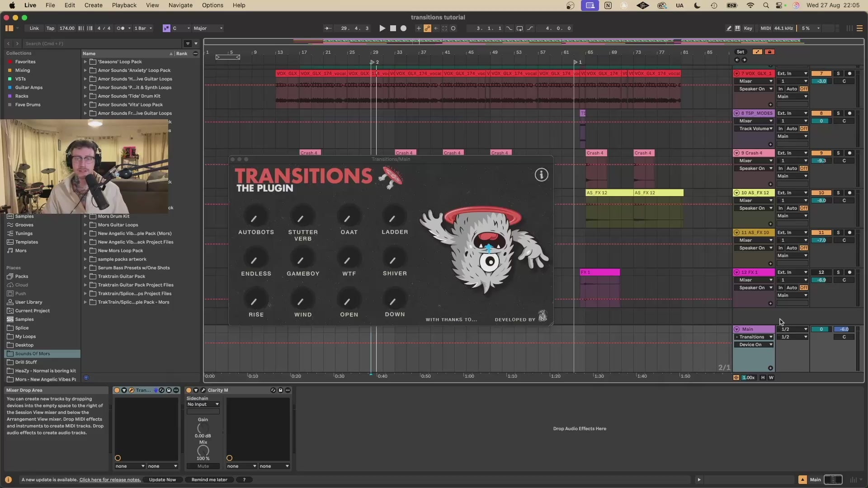868x488 pixels.
Task: Toggle track 9 Crash 4 activator
Action: tap(821, 153)
